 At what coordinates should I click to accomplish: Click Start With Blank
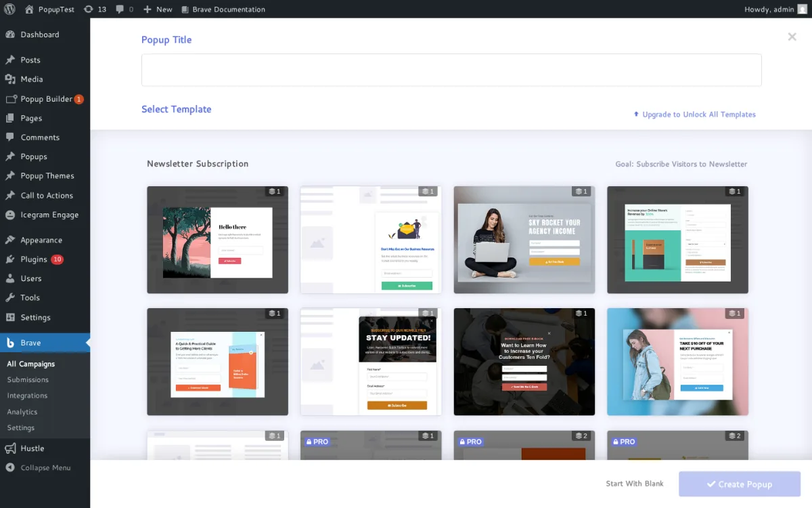[x=635, y=484]
